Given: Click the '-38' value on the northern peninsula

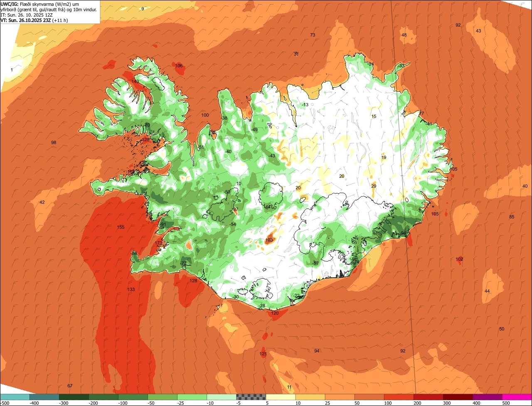Looking at the screenshot, I should [224, 118].
